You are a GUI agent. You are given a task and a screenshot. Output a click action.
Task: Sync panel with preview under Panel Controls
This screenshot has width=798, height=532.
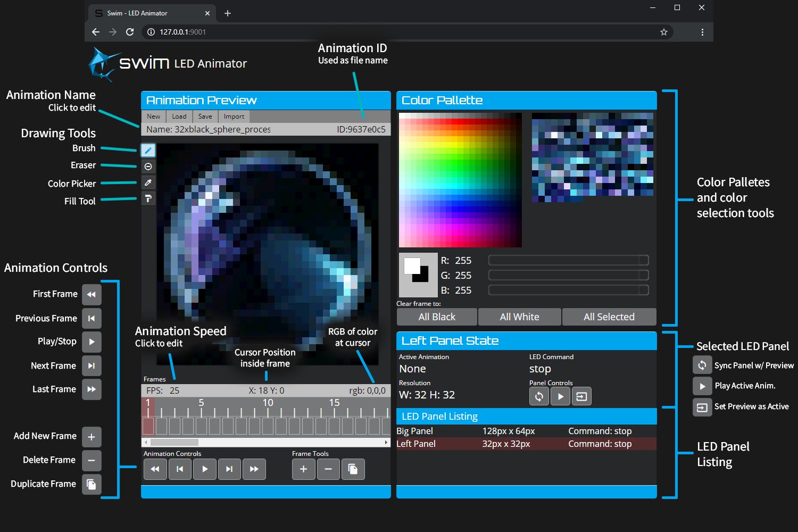539,396
